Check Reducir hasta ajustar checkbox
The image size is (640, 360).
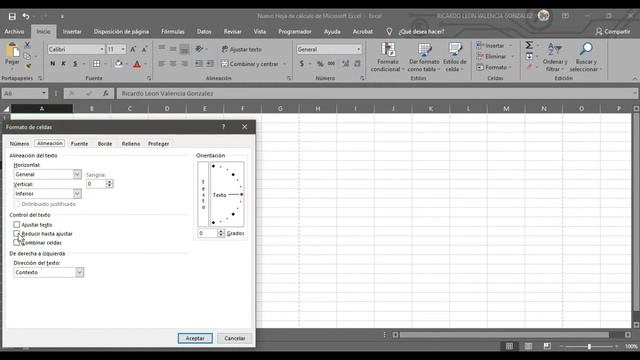(x=16, y=233)
